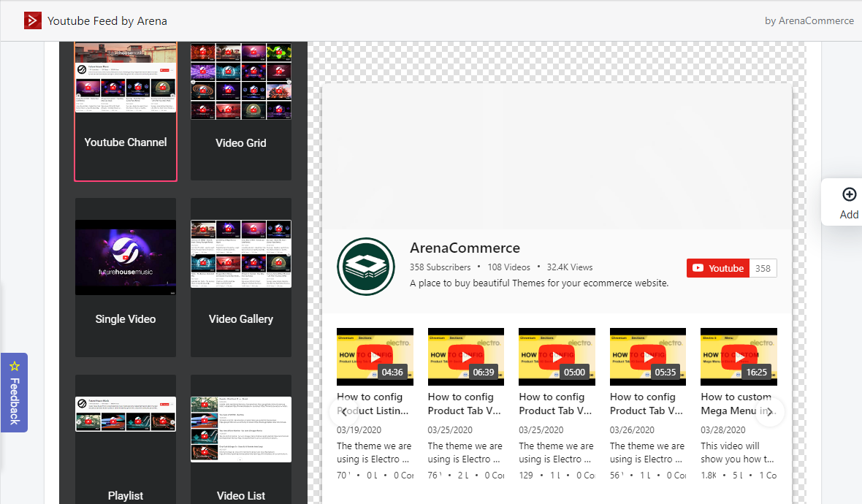Play the 05:35 video thumbnail
862x504 pixels.
pos(648,356)
